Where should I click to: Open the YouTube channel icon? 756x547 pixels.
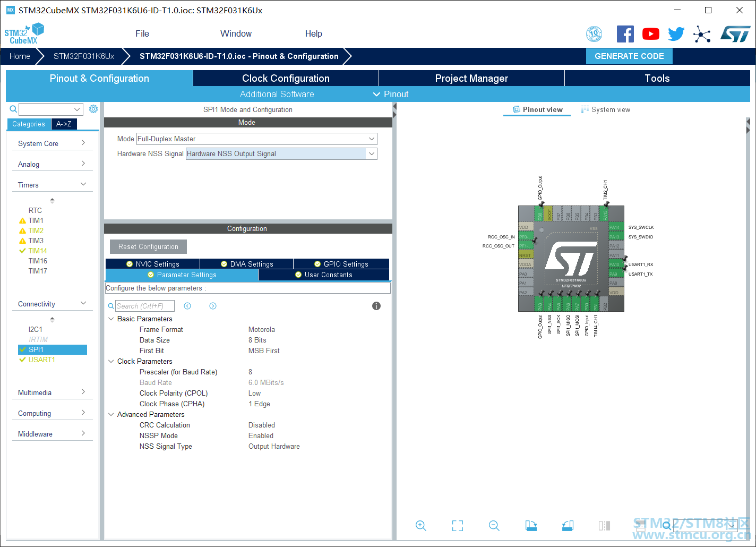click(x=651, y=34)
